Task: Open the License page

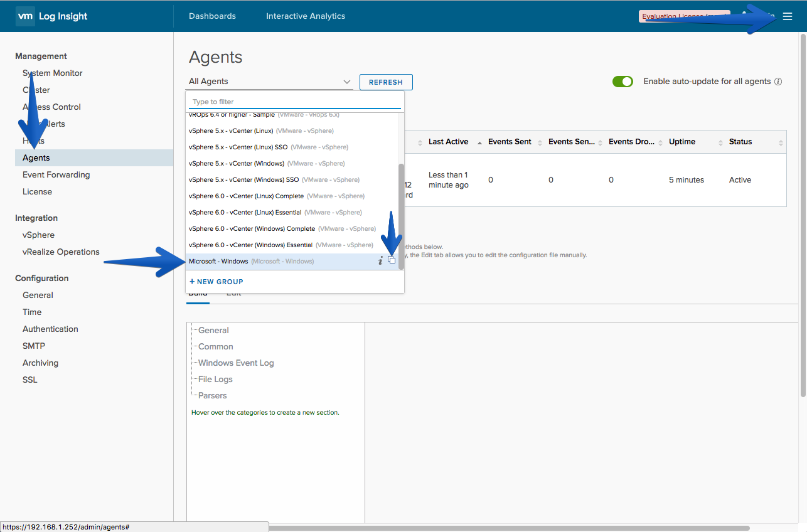Action: coord(38,192)
